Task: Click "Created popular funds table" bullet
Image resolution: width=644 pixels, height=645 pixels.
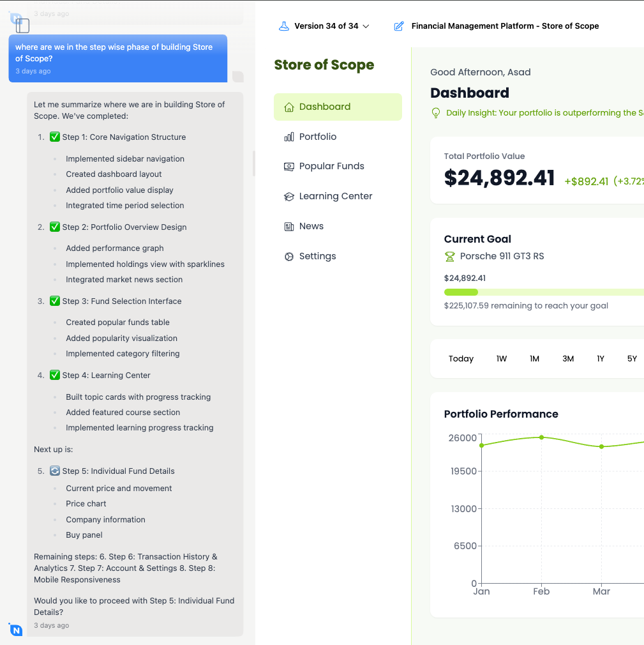Action: point(117,322)
